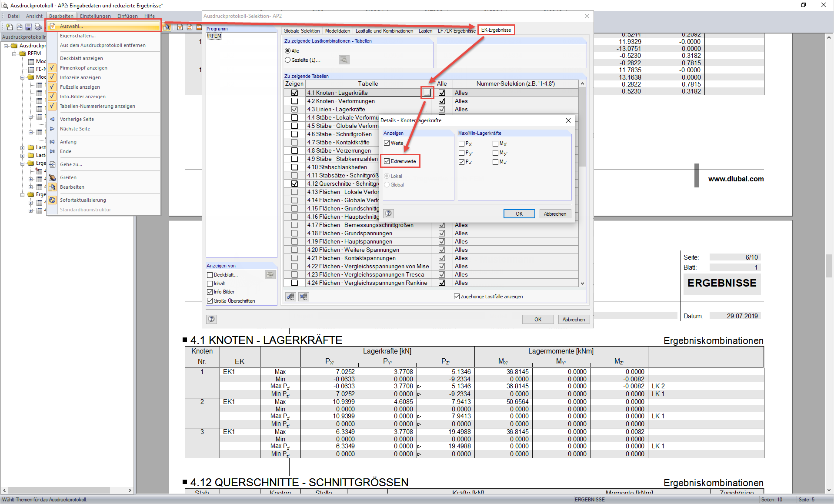Click the Gehe zu menu icon
The image size is (834, 504).
pos(52,164)
